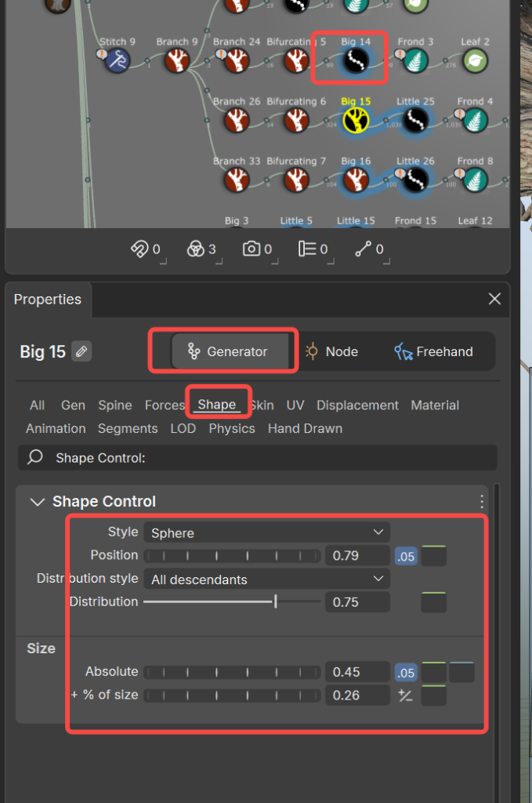Collapse the Shape Control section
Screen dimensions: 532x803
click(38, 501)
